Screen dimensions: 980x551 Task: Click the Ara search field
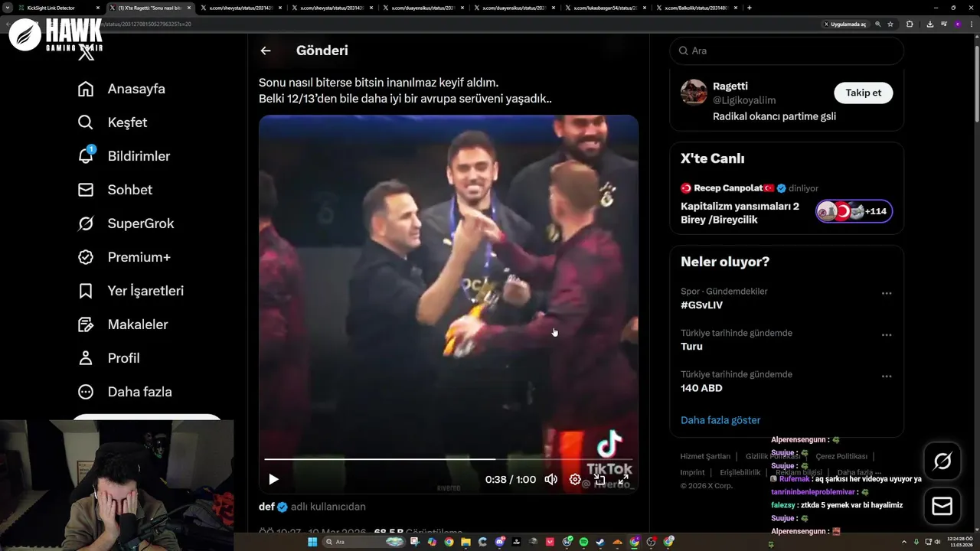point(786,51)
